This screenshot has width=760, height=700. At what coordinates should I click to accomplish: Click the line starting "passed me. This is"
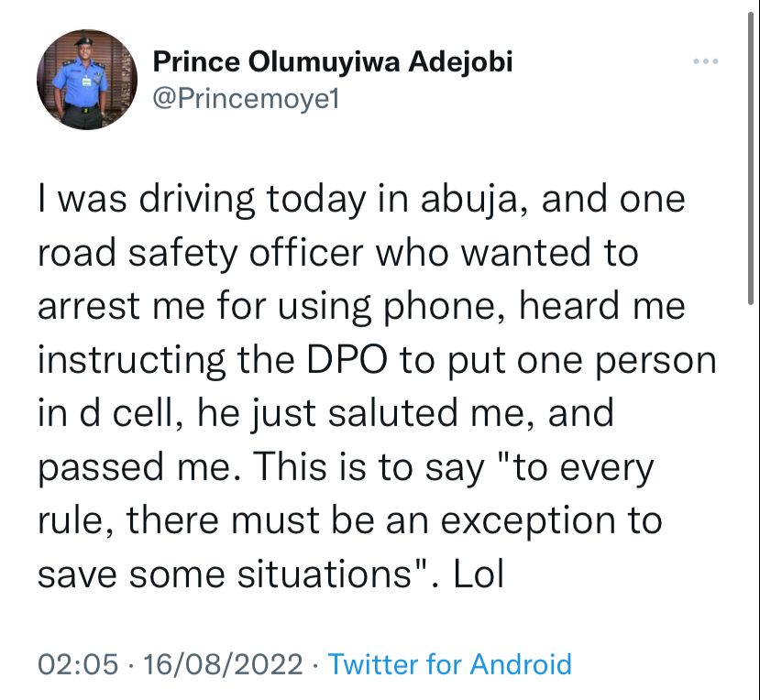coord(347,468)
